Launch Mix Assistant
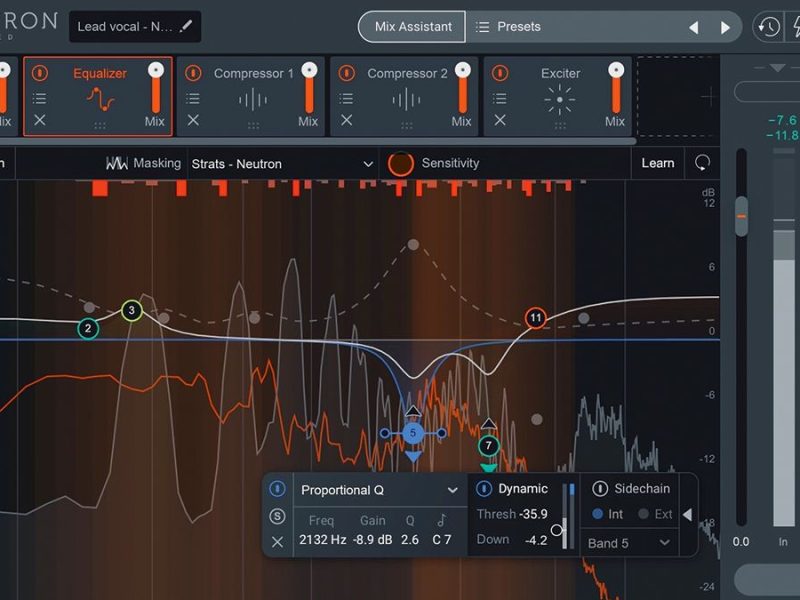The height and width of the screenshot is (600, 800). coord(412,27)
